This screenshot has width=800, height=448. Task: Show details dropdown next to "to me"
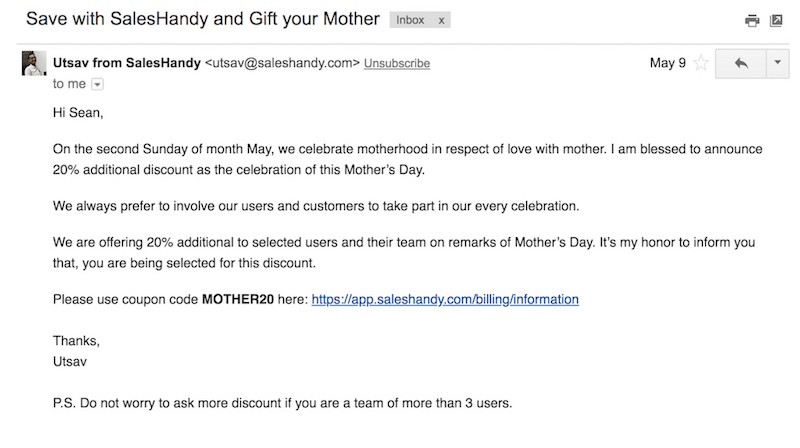(97, 84)
